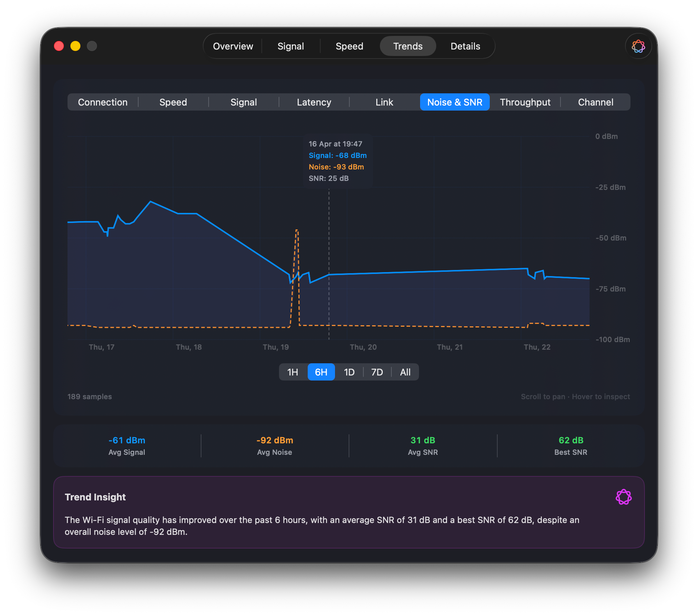Image resolution: width=698 pixels, height=616 pixels.
Task: Click the Avg SNR 31 dB statistic
Action: [423, 445]
